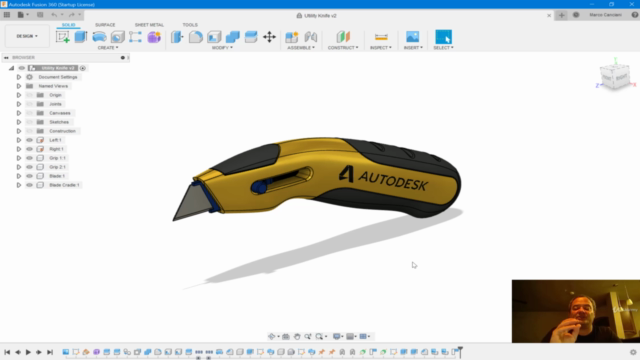
Task: Click the Save icon
Action: [x=40, y=15]
